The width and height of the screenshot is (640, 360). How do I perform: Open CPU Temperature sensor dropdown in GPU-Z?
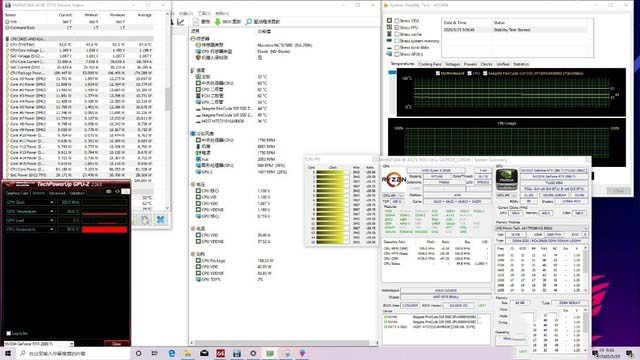point(52,229)
